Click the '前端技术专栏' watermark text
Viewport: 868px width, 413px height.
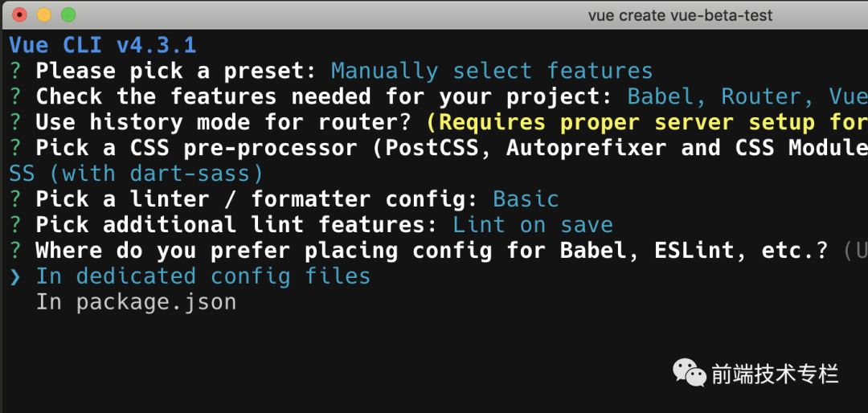pyautogui.click(x=776, y=373)
